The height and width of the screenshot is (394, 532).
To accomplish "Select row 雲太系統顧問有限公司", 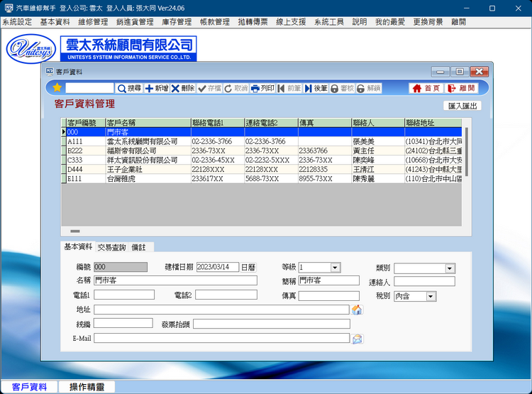I will (x=261, y=141).
